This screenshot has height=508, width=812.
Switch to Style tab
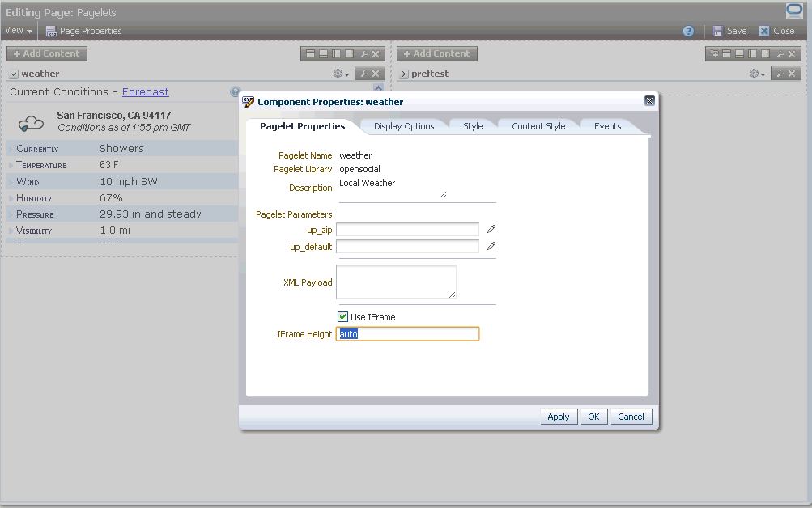[473, 126]
